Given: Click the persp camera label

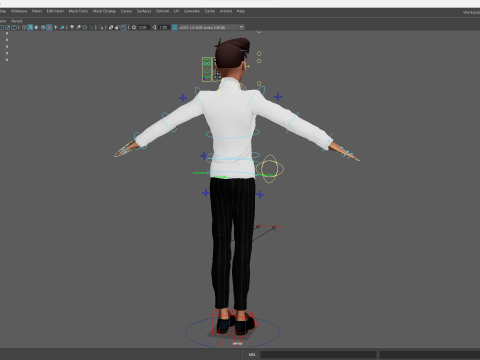Looking at the screenshot, I should pyautogui.click(x=237, y=343).
